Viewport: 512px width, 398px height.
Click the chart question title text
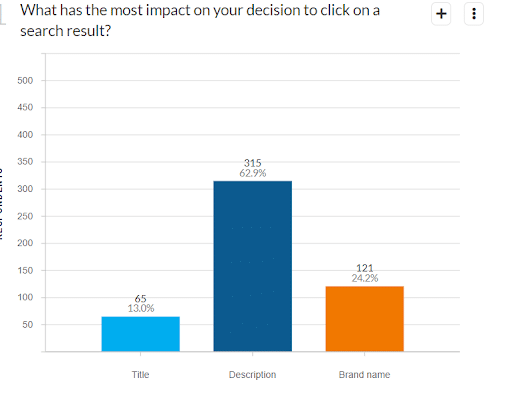click(x=200, y=21)
